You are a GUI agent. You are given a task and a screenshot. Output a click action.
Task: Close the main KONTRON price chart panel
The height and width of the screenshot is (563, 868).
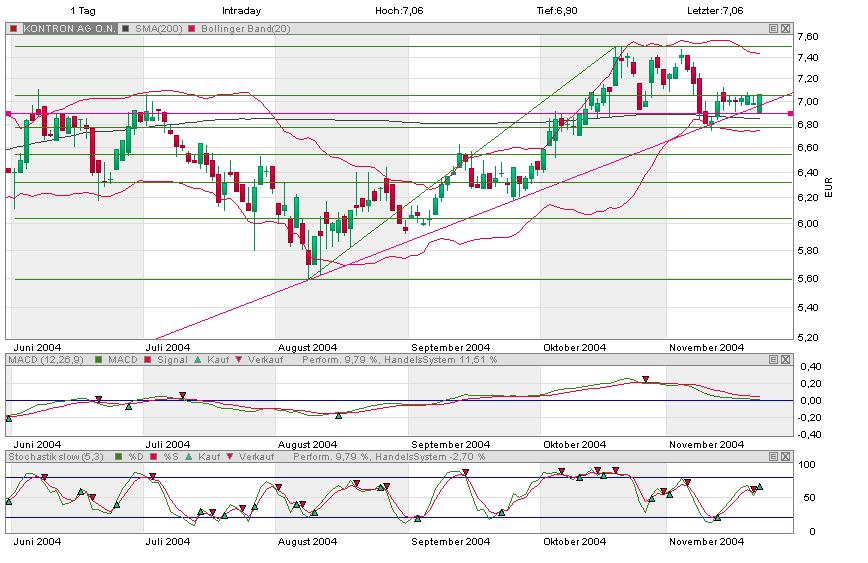(786, 28)
